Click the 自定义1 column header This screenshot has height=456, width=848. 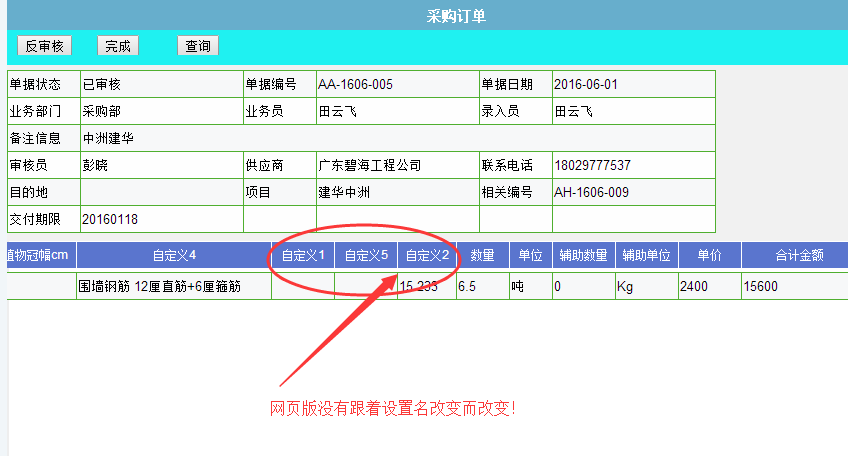click(303, 256)
